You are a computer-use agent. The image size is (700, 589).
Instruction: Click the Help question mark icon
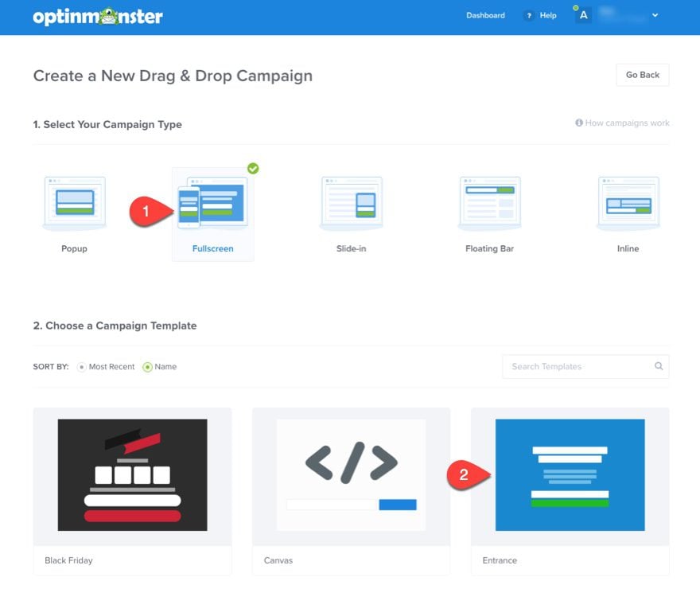(x=529, y=16)
